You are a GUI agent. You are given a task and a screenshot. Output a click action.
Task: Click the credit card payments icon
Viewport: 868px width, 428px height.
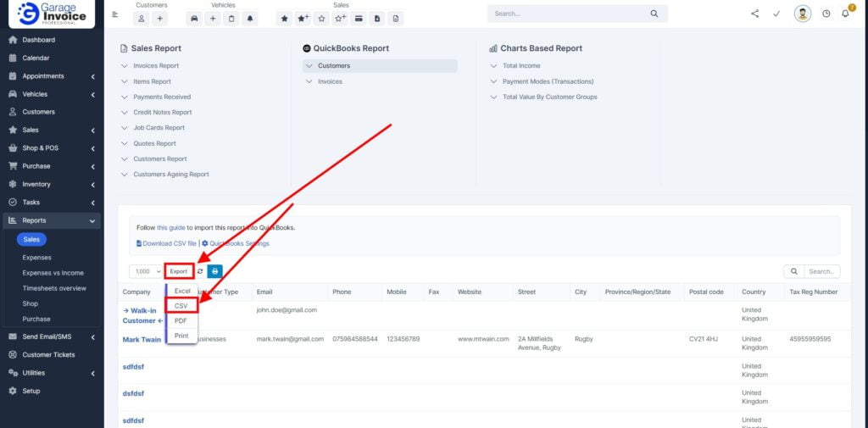359,19
